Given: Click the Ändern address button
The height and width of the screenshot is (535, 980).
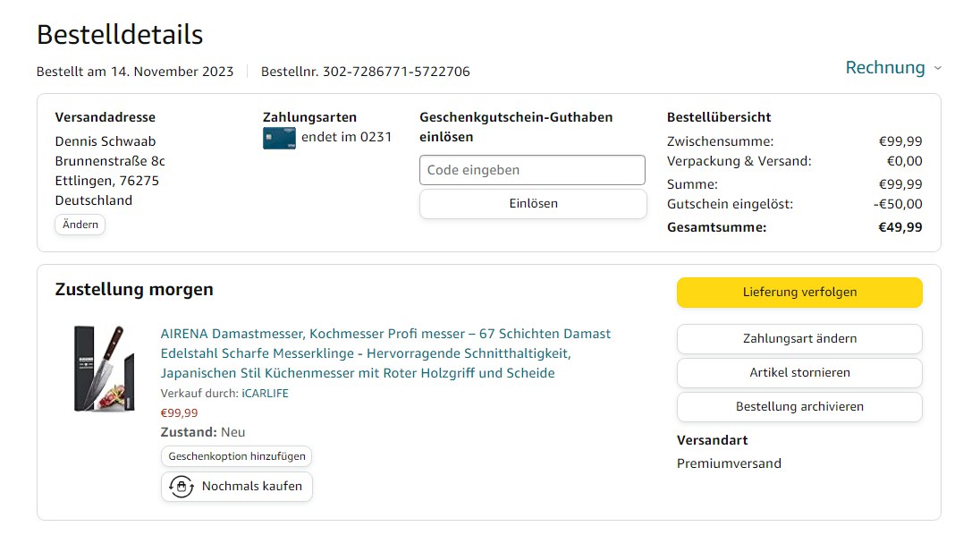Looking at the screenshot, I should click(80, 225).
